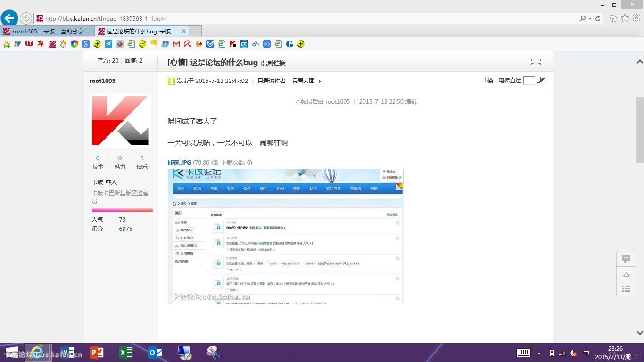
Task: Click the 人气 value 73
Action: point(122,220)
